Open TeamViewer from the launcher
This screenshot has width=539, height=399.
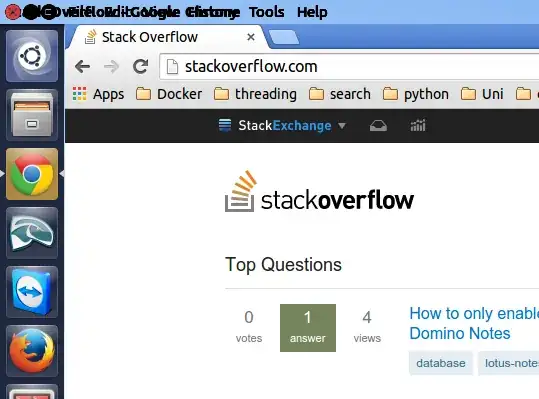point(32,292)
